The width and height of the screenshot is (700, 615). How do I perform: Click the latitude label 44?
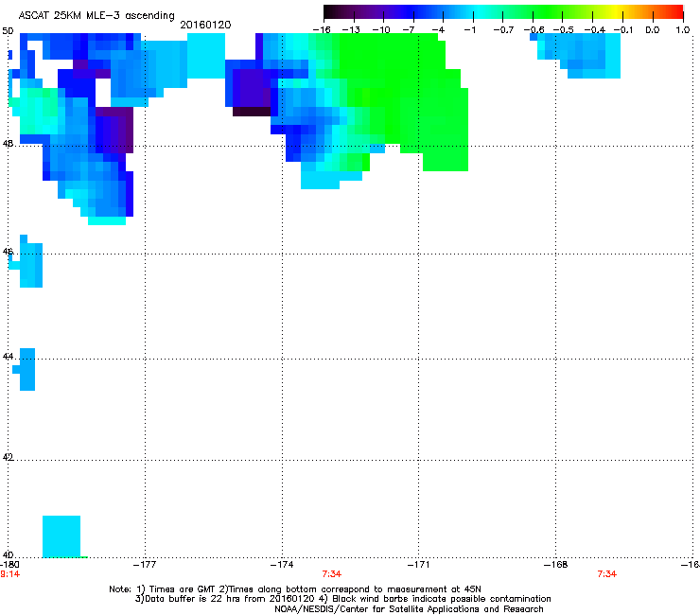pos(8,357)
